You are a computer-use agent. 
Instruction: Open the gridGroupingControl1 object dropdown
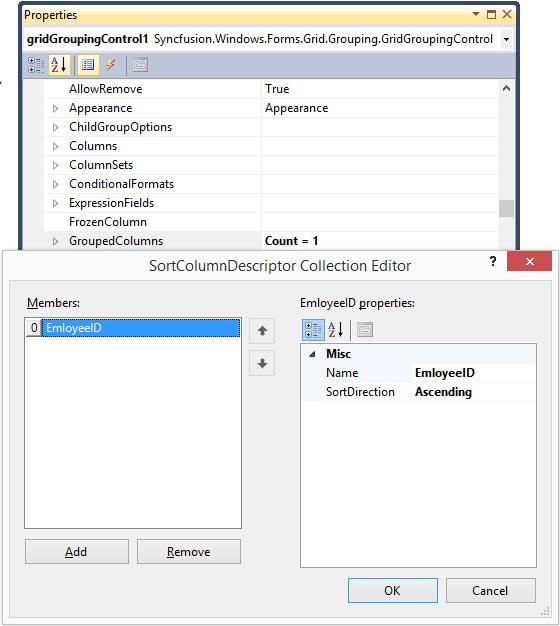pos(506,40)
